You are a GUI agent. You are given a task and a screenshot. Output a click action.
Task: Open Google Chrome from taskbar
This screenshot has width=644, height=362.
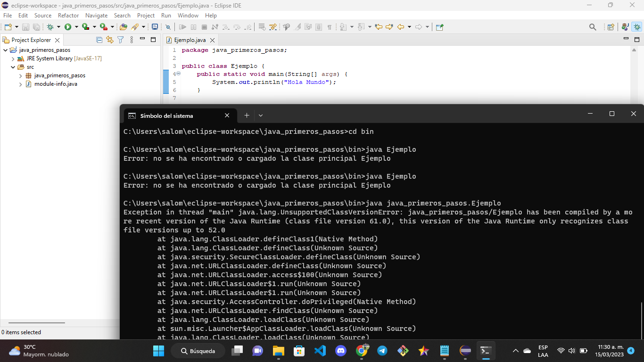click(x=362, y=351)
